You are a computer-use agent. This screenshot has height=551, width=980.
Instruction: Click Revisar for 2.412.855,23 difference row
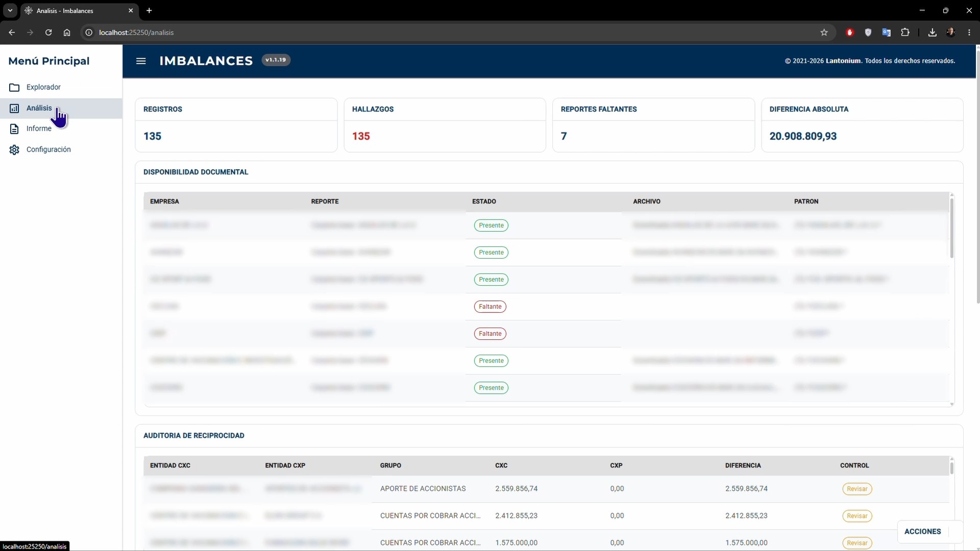857,516
